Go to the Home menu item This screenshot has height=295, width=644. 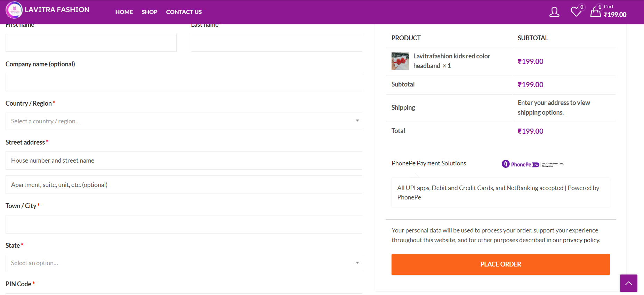pos(124,12)
